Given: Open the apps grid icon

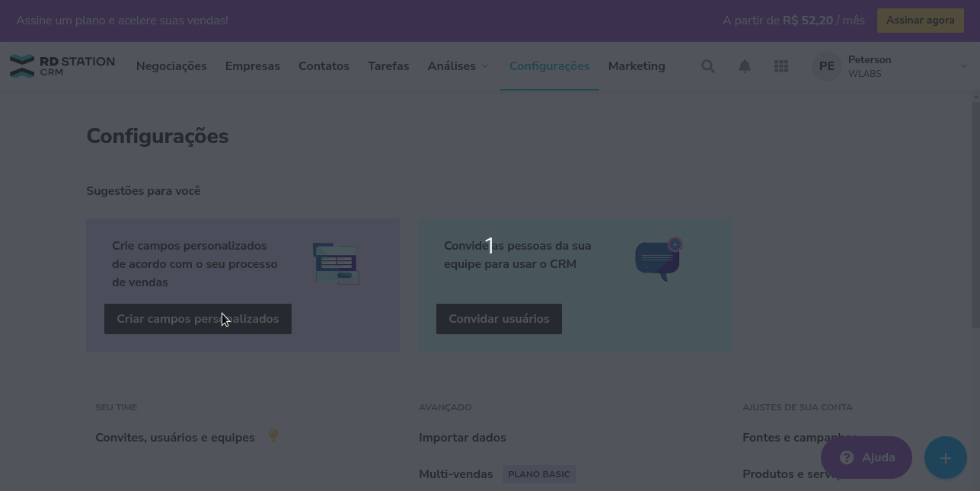Looking at the screenshot, I should pos(781,66).
